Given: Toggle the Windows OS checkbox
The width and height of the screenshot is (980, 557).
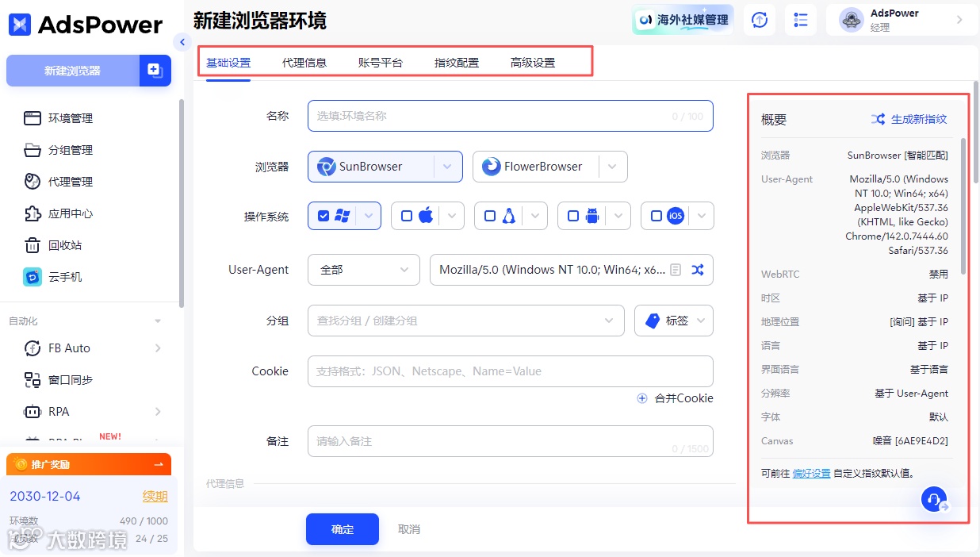Looking at the screenshot, I should click(x=323, y=216).
